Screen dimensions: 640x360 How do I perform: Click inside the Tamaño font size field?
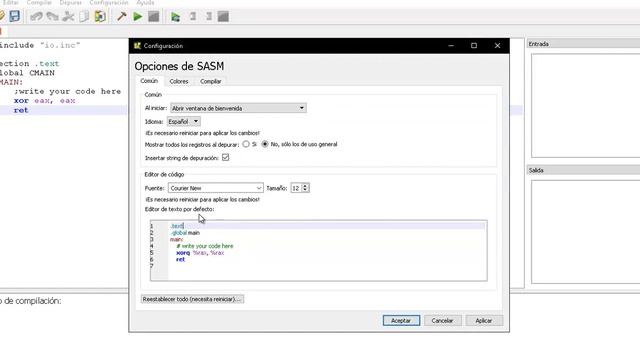coord(296,188)
